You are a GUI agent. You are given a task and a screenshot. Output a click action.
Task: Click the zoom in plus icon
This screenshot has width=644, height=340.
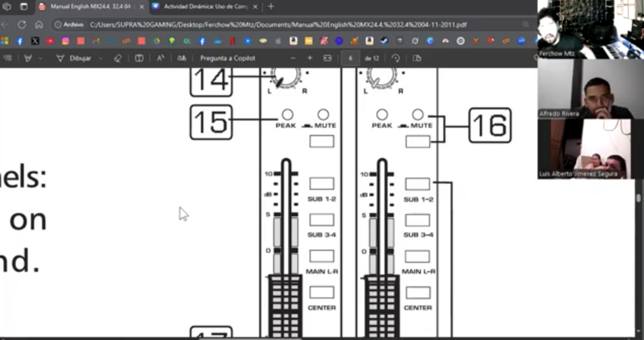pos(310,59)
